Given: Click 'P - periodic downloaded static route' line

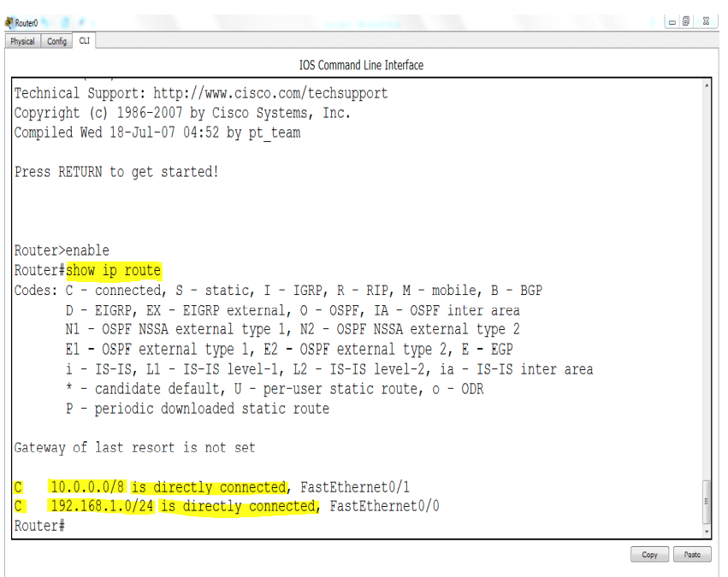Looking at the screenshot, I should (198, 409).
